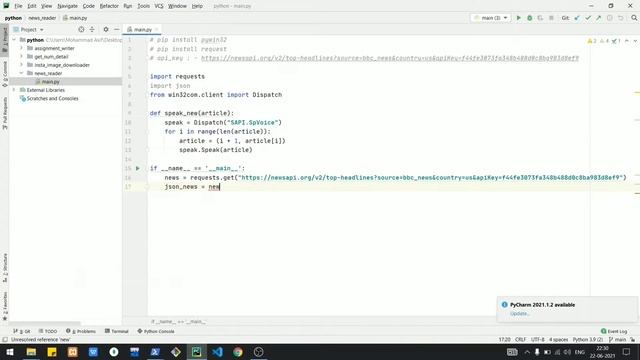Screen dimensions: 640x360
Task: Click ENG language indicator in system tray
Action: click(x=580, y=352)
